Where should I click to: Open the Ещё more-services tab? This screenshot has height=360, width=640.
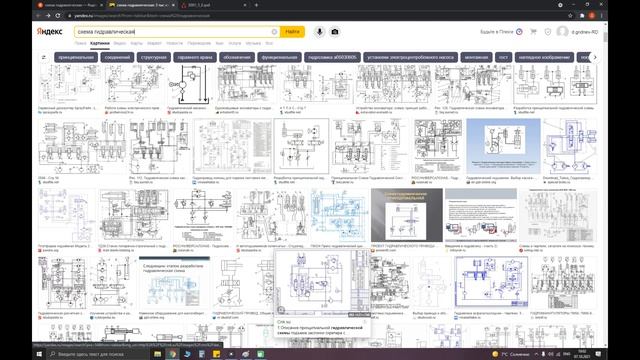269,43
